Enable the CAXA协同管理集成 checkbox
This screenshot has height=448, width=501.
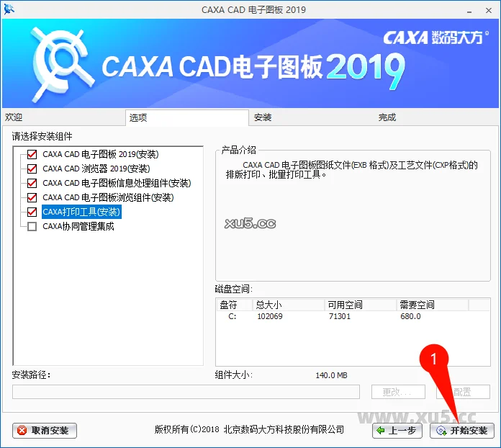point(32,226)
